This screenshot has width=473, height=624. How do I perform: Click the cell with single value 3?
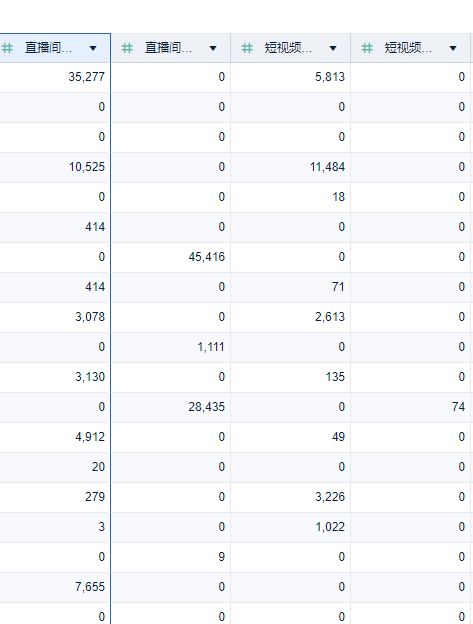(x=55, y=527)
